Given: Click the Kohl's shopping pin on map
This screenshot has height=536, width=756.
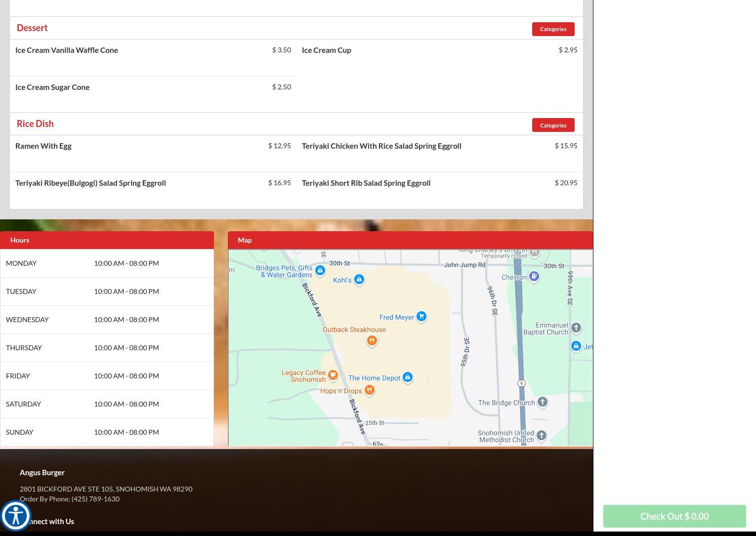Looking at the screenshot, I should (359, 280).
